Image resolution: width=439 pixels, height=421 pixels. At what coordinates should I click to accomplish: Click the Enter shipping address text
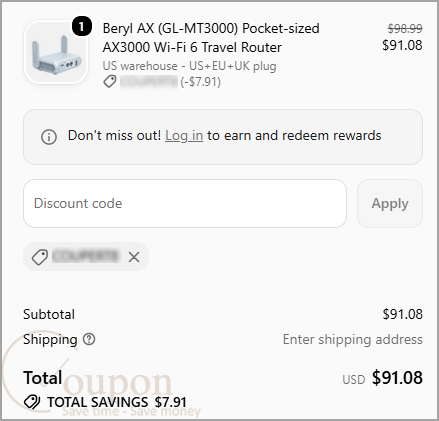click(353, 339)
